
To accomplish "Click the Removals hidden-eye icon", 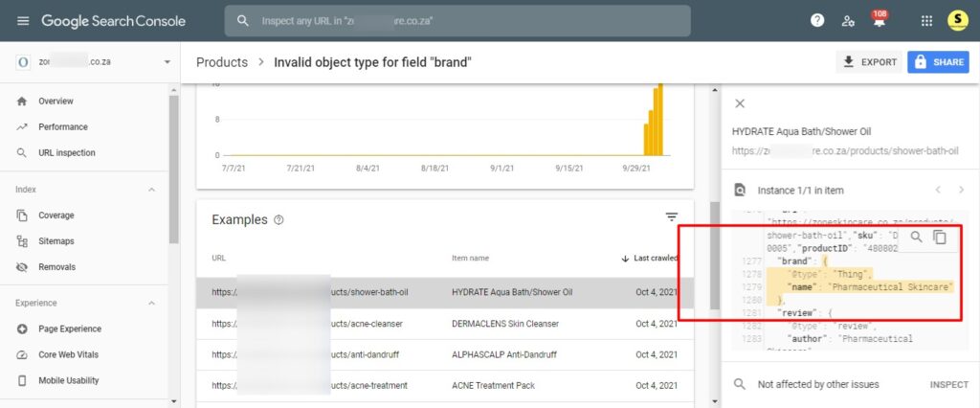I will pos(22,267).
